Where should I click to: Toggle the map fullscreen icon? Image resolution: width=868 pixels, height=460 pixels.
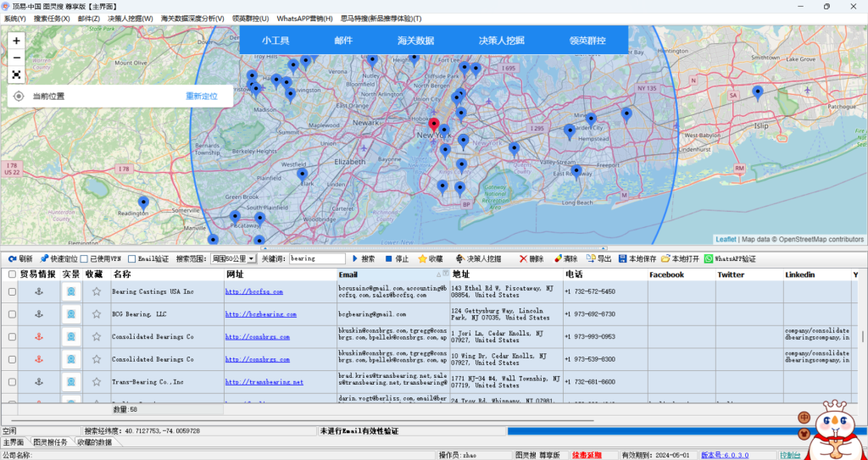16,75
